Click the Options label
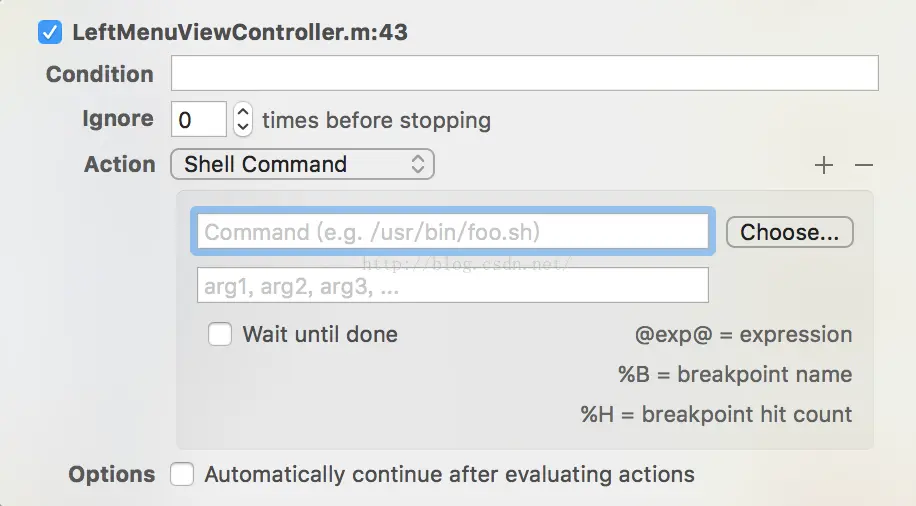This screenshot has width=916, height=506. click(112, 474)
